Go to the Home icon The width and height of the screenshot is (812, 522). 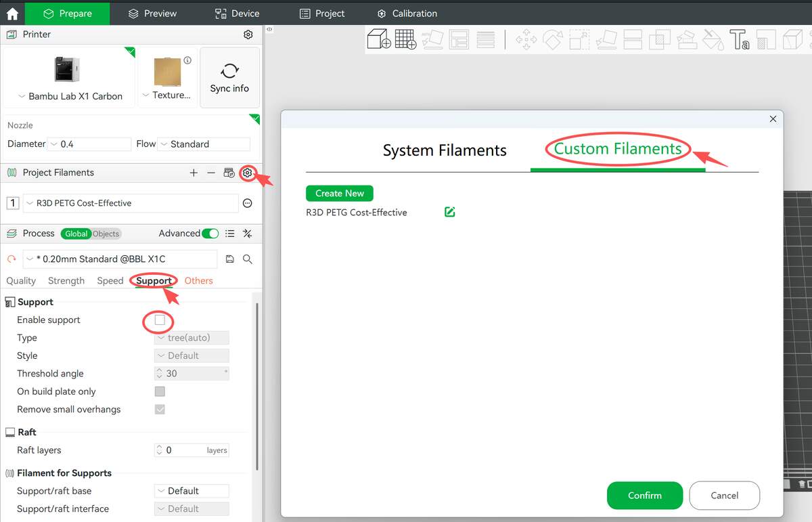point(12,14)
